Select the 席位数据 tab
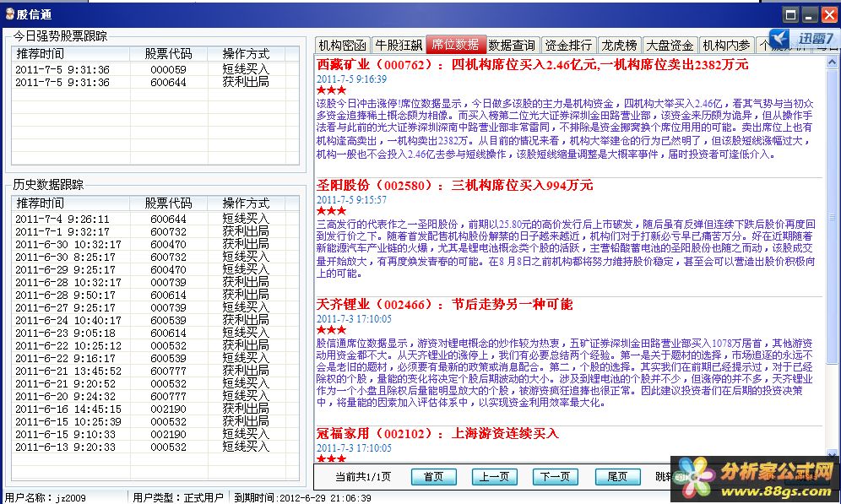The width and height of the screenshot is (841, 504). (x=455, y=45)
